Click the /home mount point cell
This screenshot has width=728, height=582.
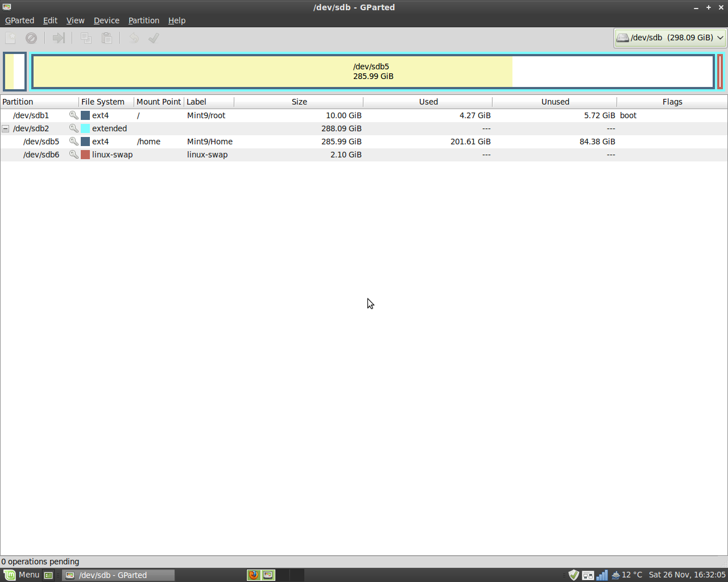tap(148, 142)
